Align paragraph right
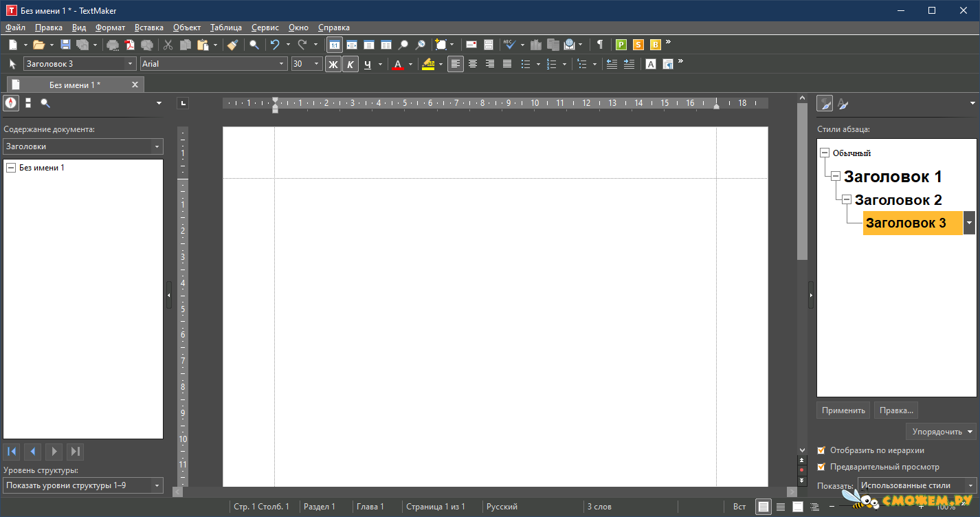This screenshot has height=517, width=980. [x=490, y=64]
